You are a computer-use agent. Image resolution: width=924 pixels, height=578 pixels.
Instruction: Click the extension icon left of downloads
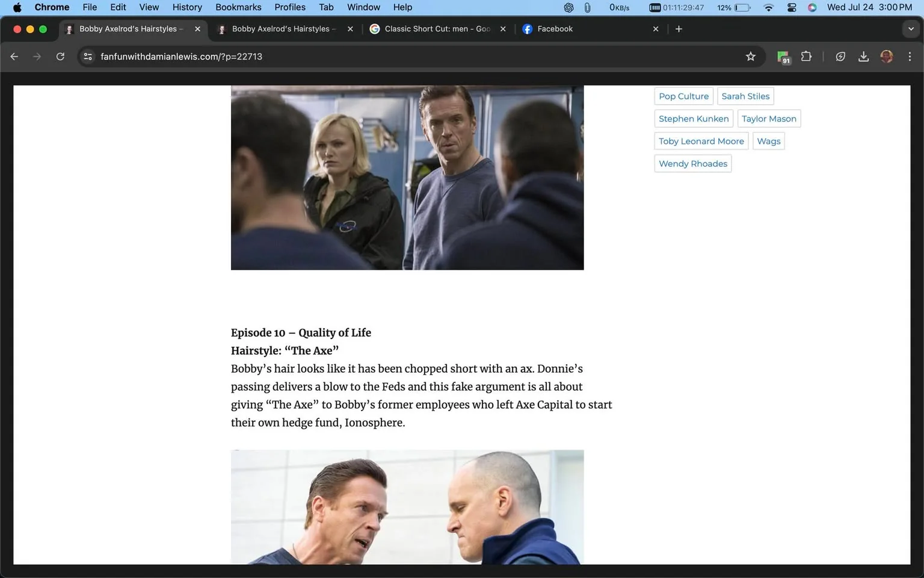tap(840, 57)
